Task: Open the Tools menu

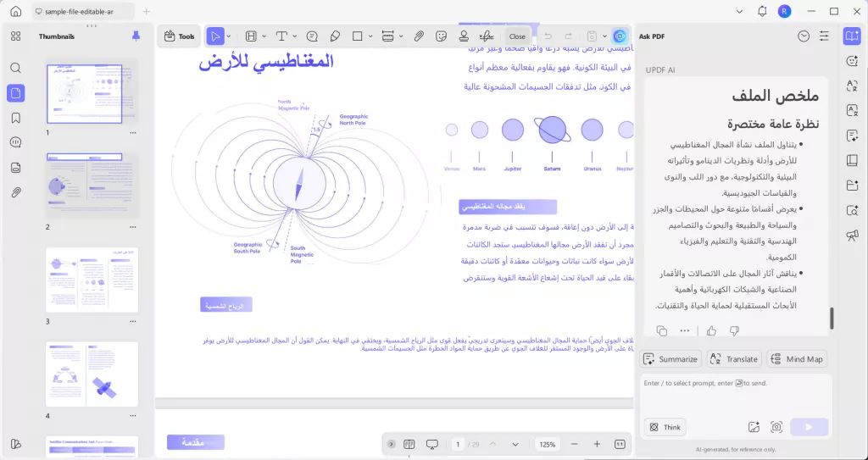Action: coord(180,36)
